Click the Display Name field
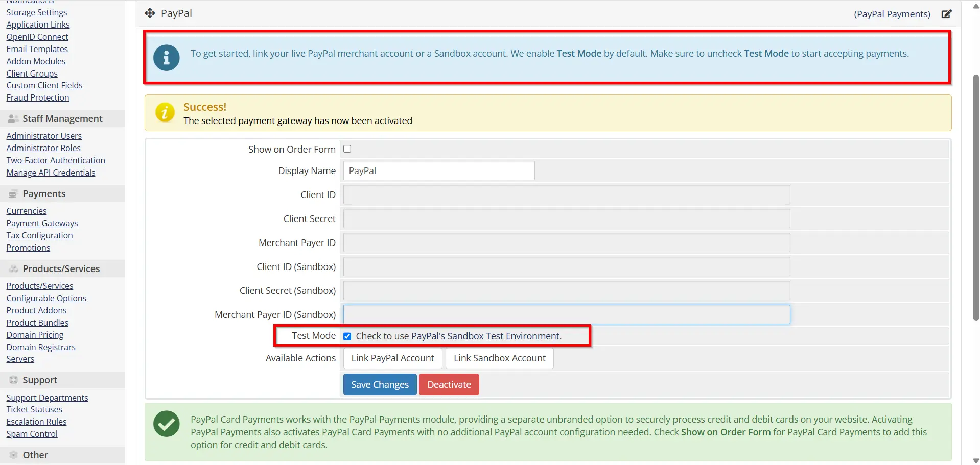The image size is (980, 465). pyautogui.click(x=439, y=171)
